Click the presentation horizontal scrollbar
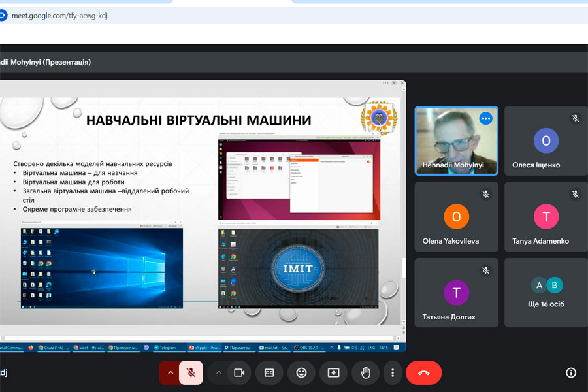Viewport: 588px width, 392px height. coord(201,338)
